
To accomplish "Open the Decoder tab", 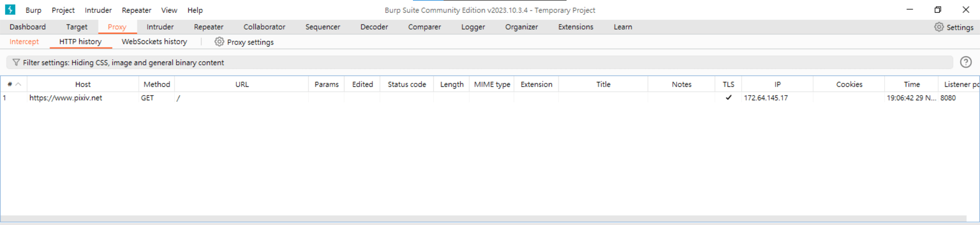I will point(374,27).
